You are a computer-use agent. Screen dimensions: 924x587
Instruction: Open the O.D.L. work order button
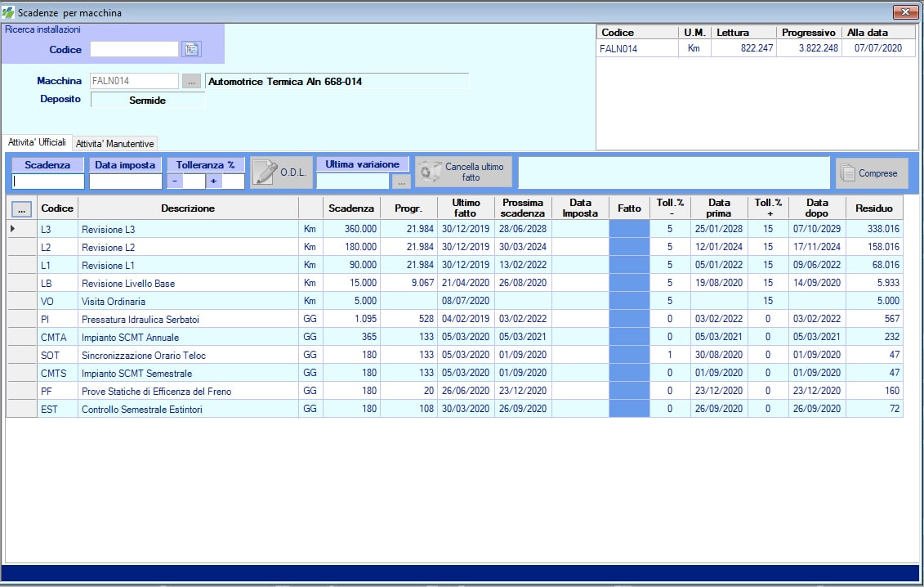[281, 173]
